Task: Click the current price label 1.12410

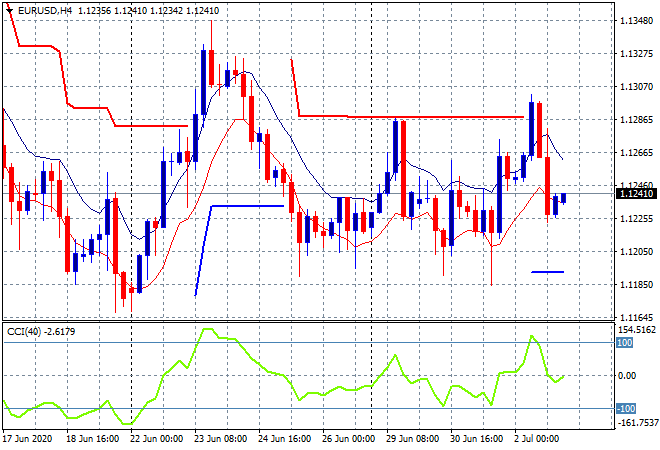Action: [636, 194]
